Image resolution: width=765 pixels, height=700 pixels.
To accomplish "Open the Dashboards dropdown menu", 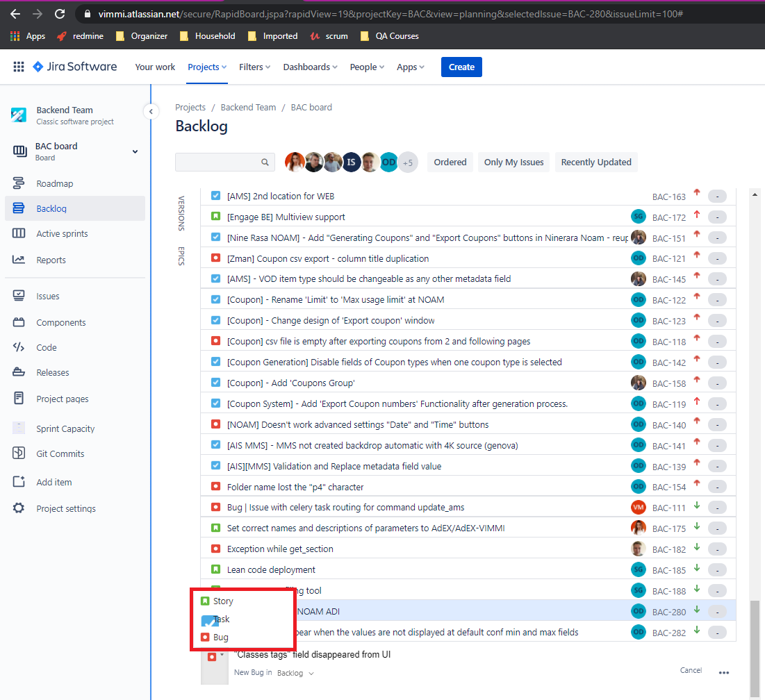I will [x=311, y=67].
